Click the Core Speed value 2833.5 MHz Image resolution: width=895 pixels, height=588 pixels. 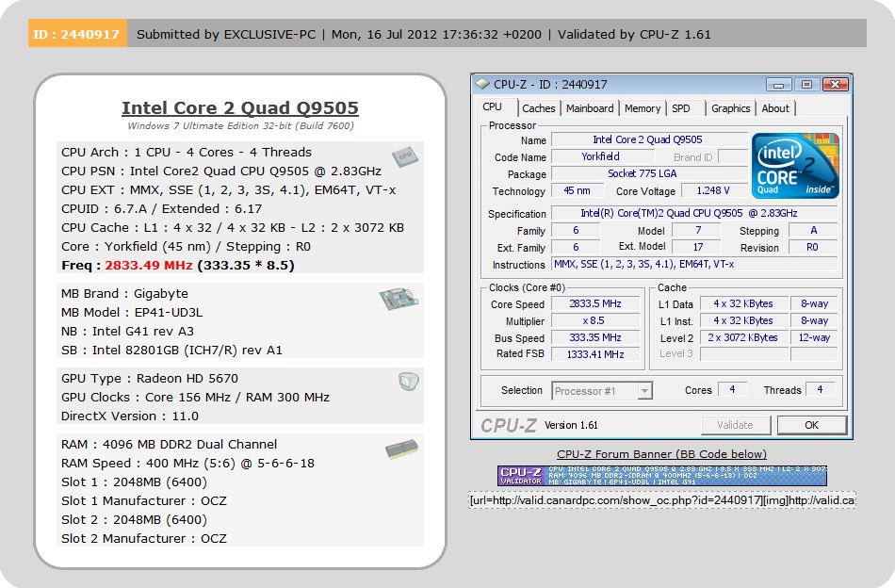point(595,303)
